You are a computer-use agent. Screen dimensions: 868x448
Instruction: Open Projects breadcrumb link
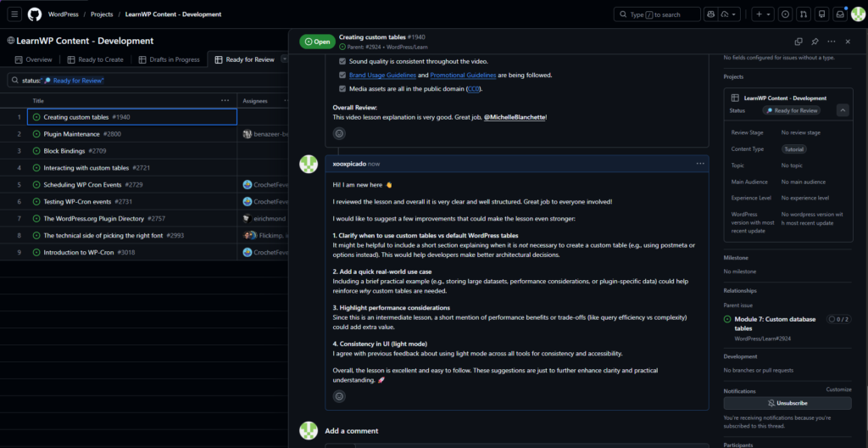(102, 14)
